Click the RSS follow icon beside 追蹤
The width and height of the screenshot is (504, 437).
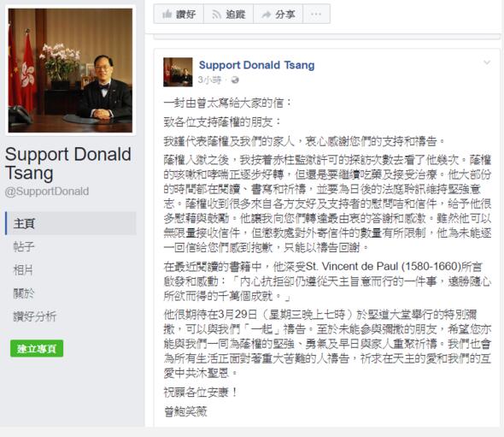pos(217,15)
